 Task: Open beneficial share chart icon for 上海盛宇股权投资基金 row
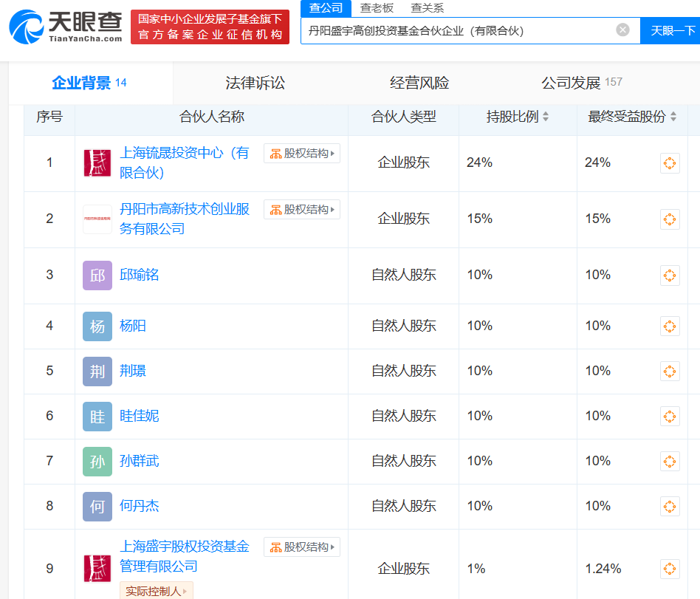670,569
